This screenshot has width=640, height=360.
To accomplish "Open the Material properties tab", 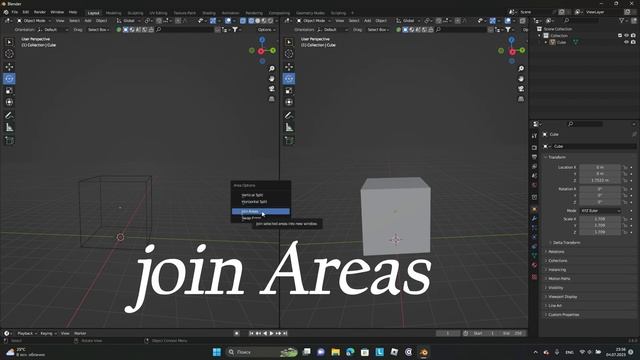I will coord(534,265).
